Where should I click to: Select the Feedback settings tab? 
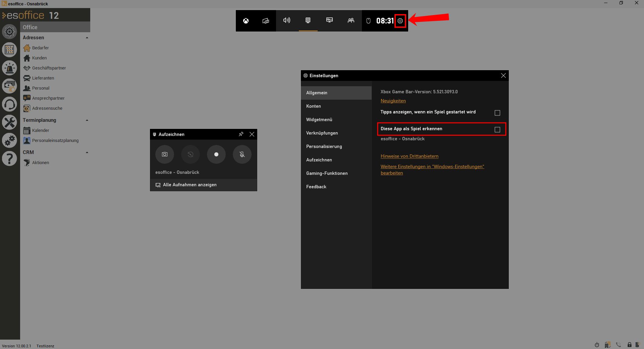pos(336,187)
